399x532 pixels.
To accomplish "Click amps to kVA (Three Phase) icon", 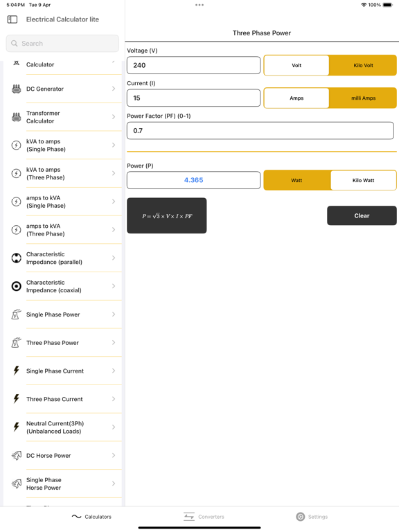I will [17, 230].
